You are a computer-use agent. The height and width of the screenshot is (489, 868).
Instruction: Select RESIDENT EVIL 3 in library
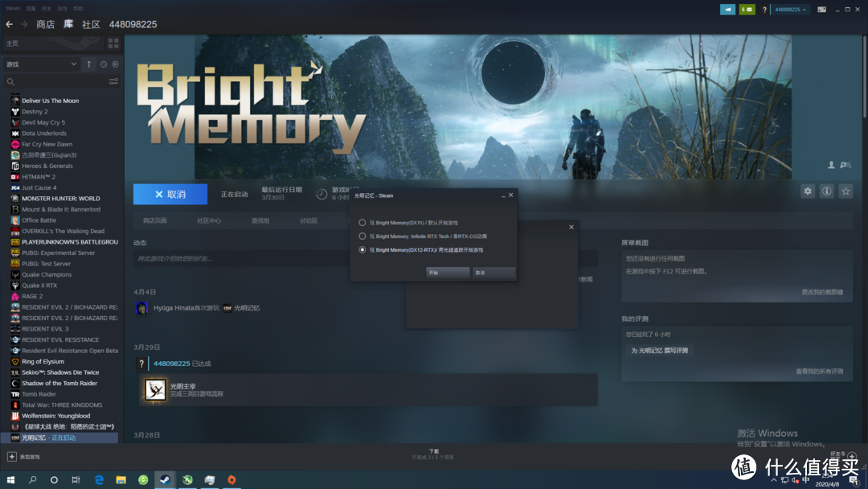tap(45, 329)
